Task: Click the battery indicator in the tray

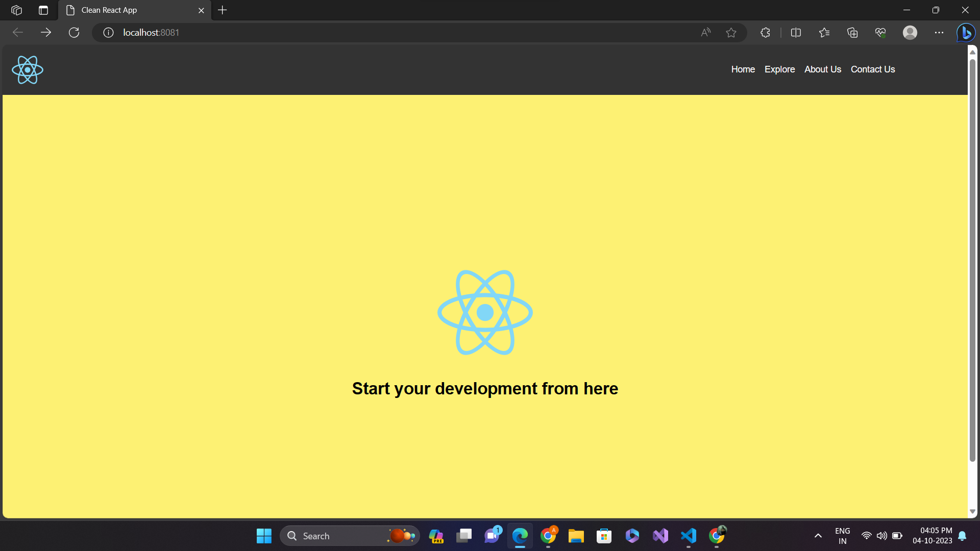Action: pos(897,536)
